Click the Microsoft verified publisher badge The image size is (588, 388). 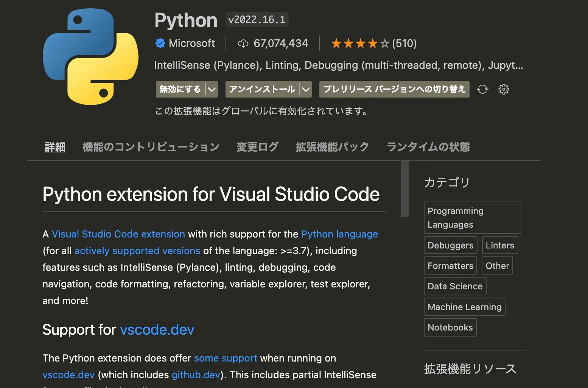click(x=160, y=43)
